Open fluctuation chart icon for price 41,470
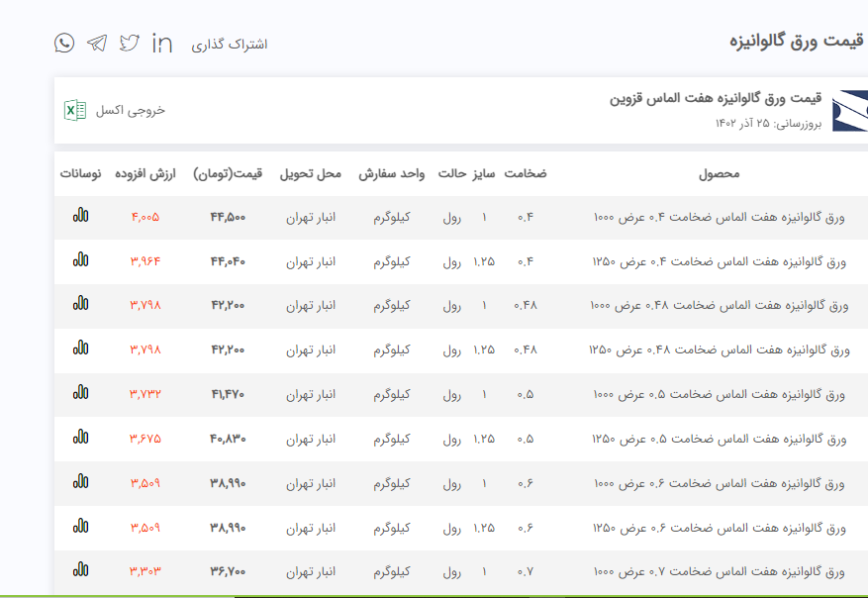Viewport: 868px width, 598px height. pos(80,393)
